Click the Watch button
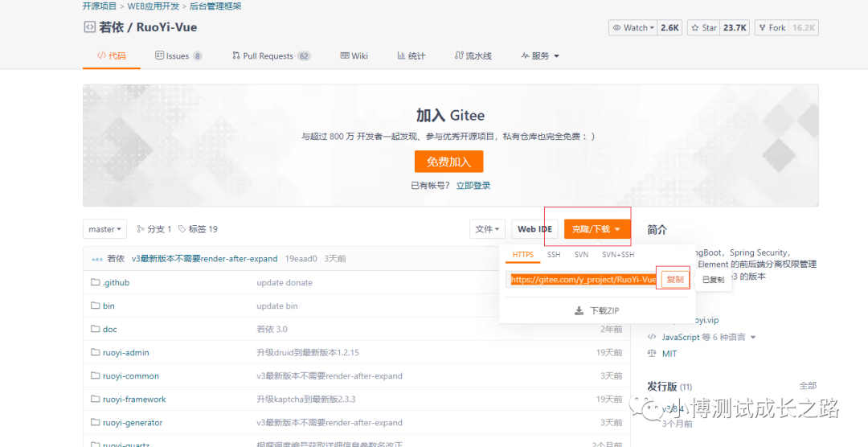The width and height of the screenshot is (868, 447). 633,27
